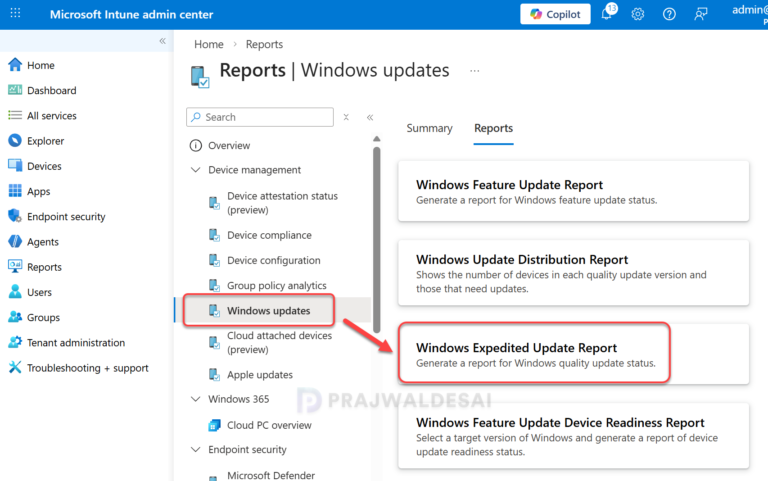Open Windows Feature Update Device Readiness Report

[x=573, y=436]
